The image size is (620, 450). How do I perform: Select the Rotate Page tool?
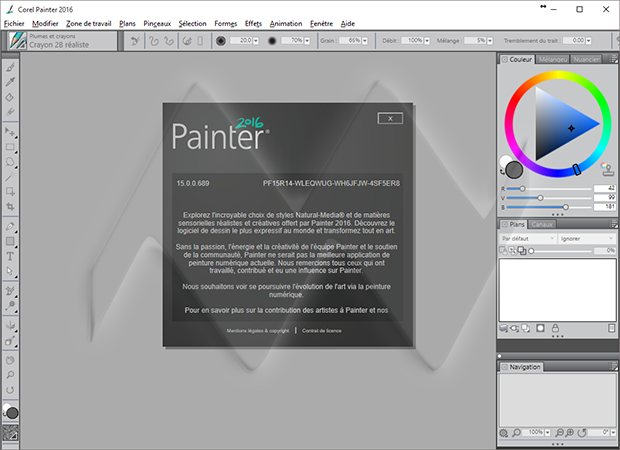[10, 390]
